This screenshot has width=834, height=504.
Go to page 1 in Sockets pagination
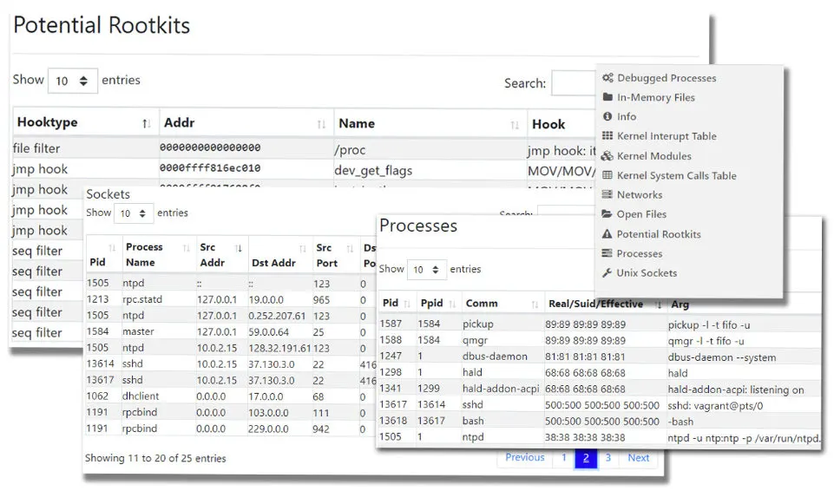[x=564, y=457]
